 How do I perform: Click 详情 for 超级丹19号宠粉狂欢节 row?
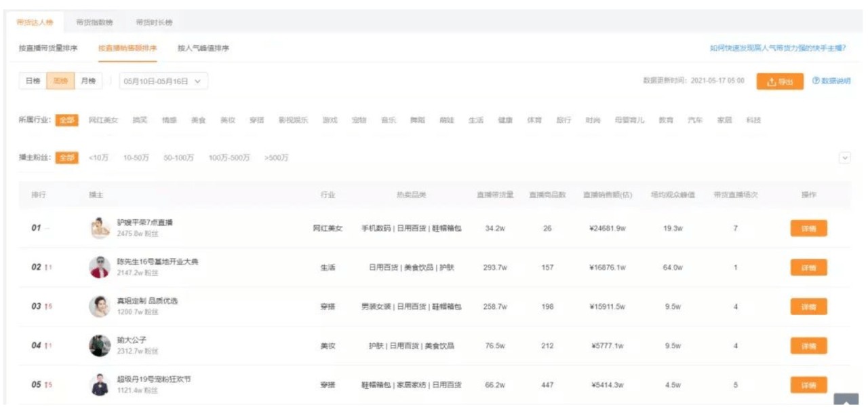tap(810, 384)
